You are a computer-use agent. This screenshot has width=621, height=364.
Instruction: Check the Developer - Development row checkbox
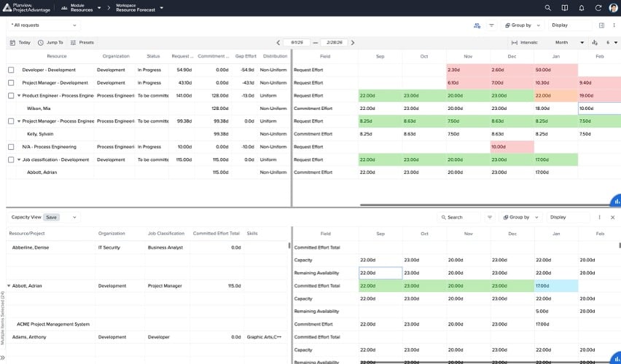point(11,70)
